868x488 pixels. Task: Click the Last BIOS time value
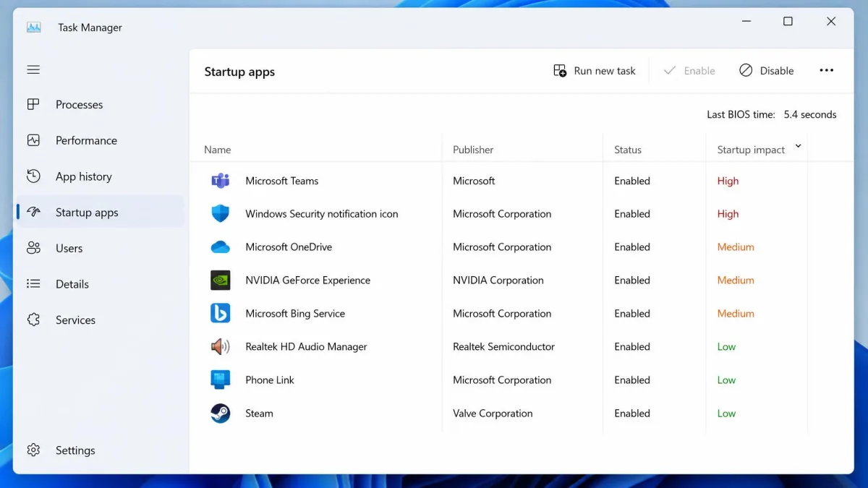810,114
